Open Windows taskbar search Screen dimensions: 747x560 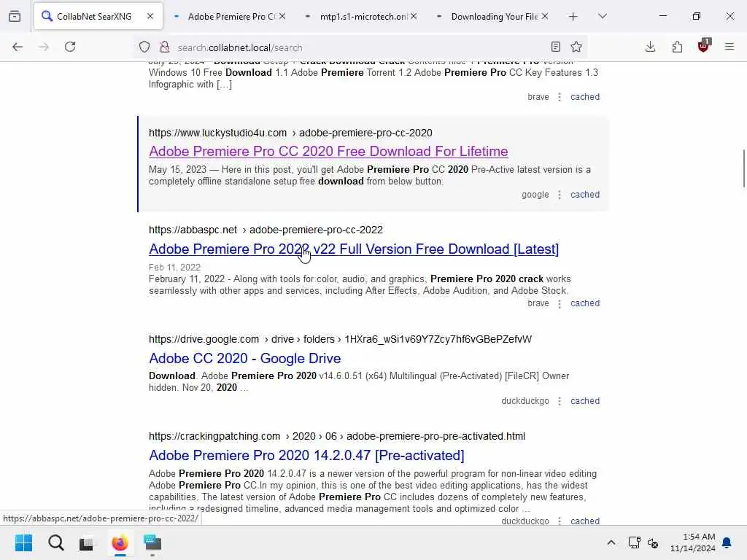55,542
